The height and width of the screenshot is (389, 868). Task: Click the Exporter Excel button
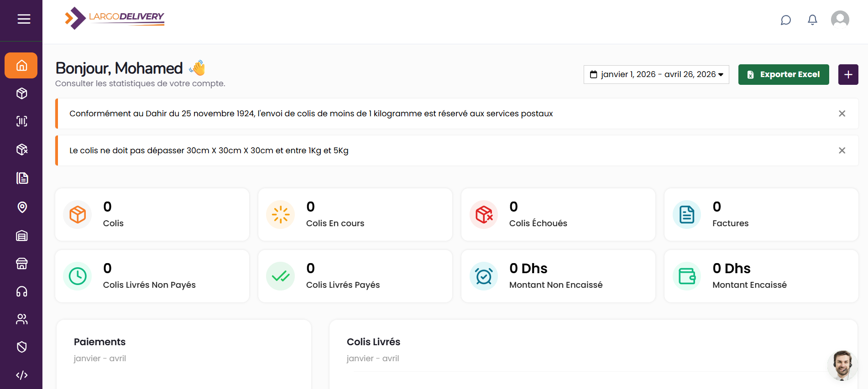783,74
